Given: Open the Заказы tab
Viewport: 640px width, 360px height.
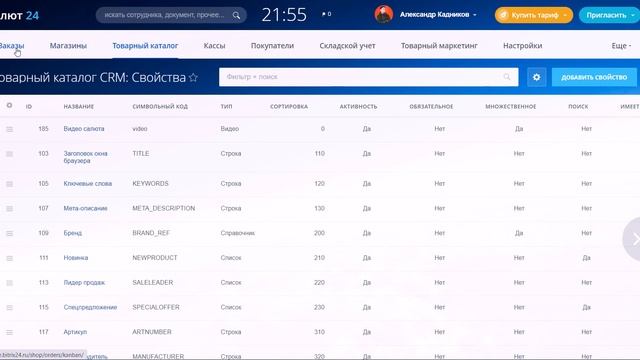Looking at the screenshot, I should click(11, 46).
